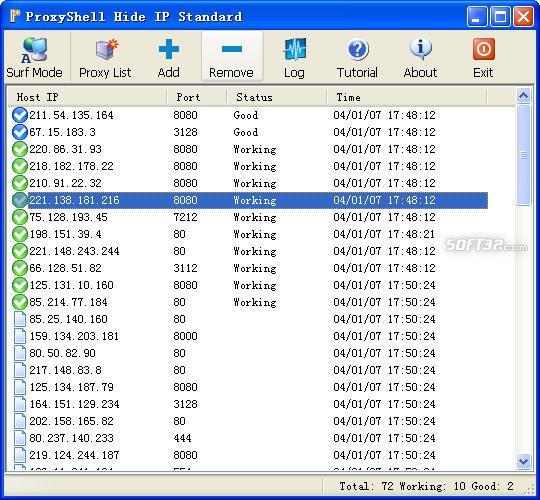Select host 164.151.129.234

[74, 404]
